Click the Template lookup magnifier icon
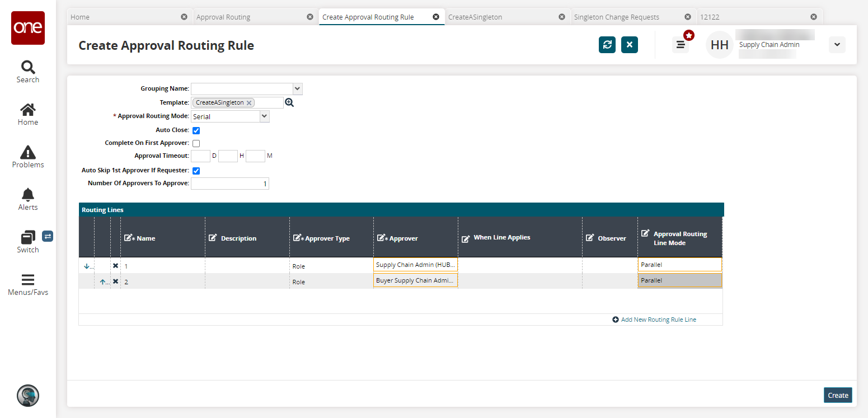The height and width of the screenshot is (418, 868). 289,102
